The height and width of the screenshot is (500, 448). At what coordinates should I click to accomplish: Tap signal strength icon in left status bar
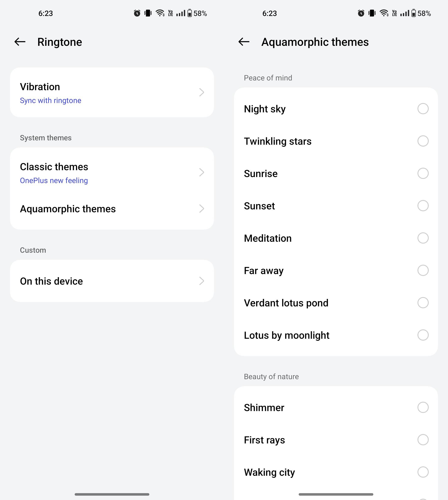pyautogui.click(x=181, y=13)
